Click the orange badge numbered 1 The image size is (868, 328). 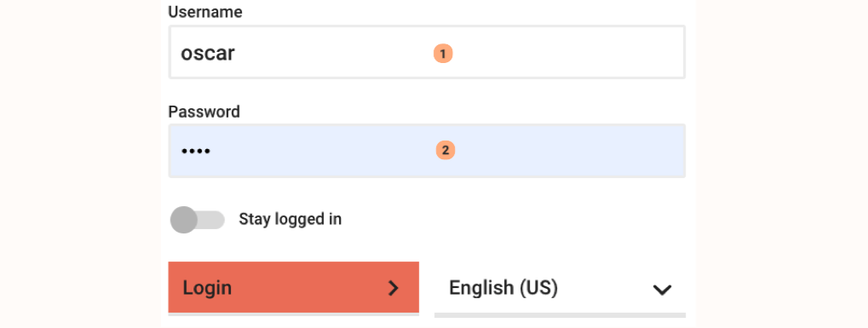(x=443, y=54)
